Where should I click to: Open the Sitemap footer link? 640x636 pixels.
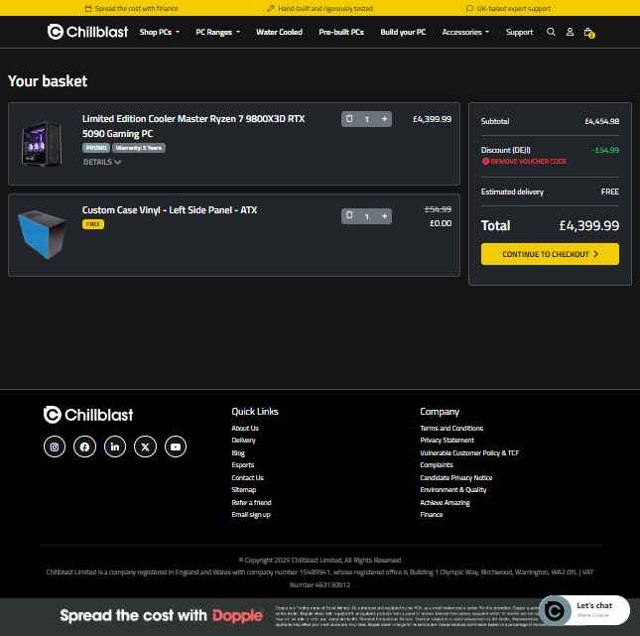(244, 489)
